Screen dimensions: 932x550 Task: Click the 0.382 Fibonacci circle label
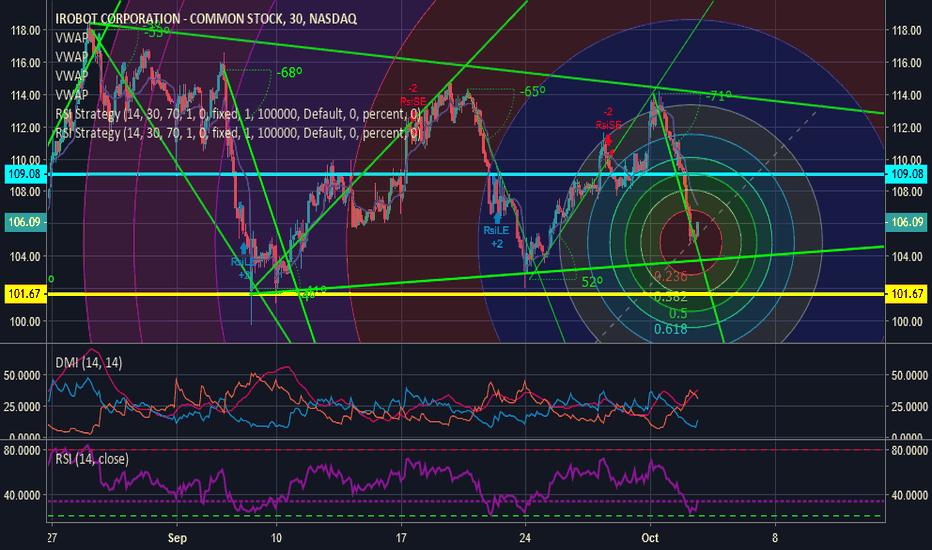click(x=670, y=296)
